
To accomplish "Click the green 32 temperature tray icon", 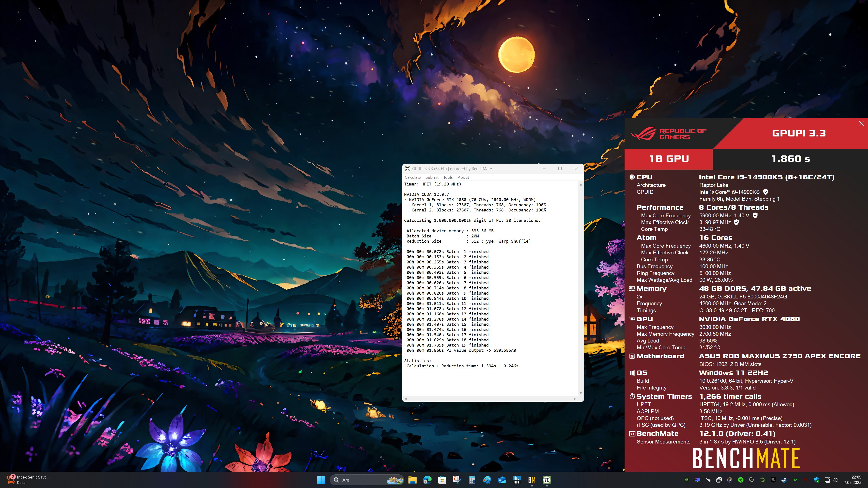I will [795, 480].
